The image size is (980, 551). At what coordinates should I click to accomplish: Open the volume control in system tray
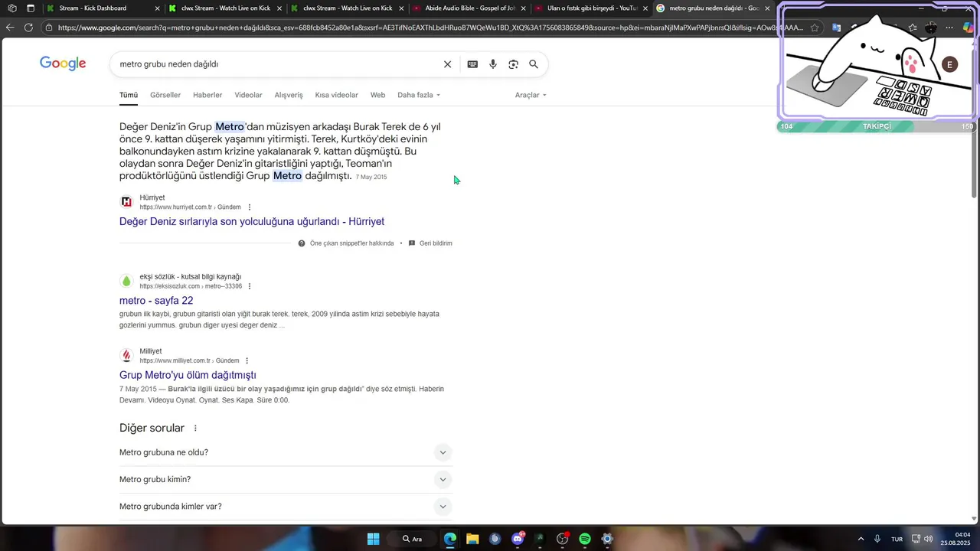[x=929, y=539]
